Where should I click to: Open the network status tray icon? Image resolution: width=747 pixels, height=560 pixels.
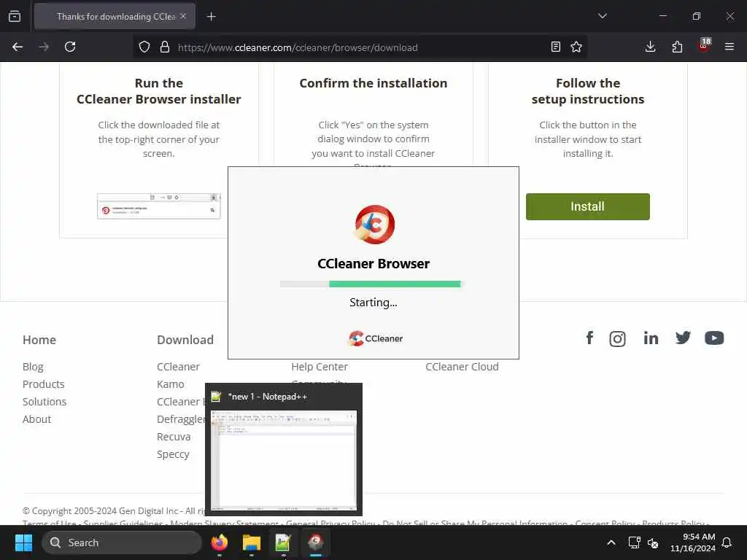pos(634,542)
